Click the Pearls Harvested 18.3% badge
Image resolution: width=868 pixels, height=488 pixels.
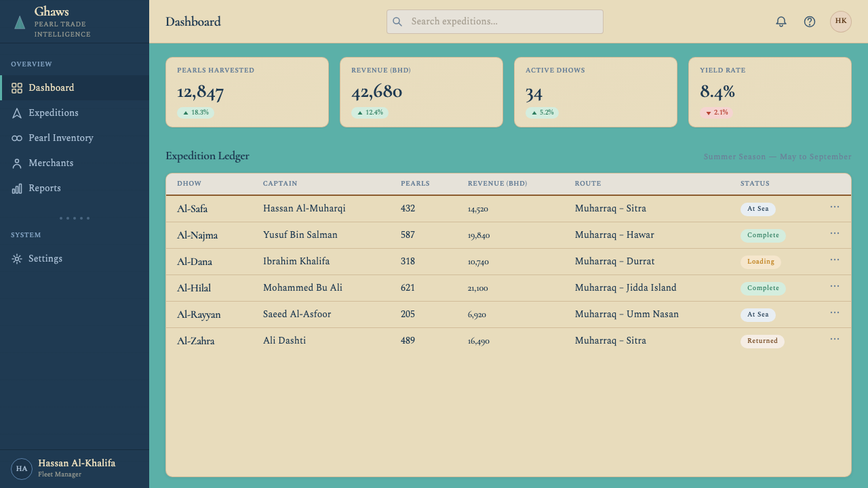[195, 113]
